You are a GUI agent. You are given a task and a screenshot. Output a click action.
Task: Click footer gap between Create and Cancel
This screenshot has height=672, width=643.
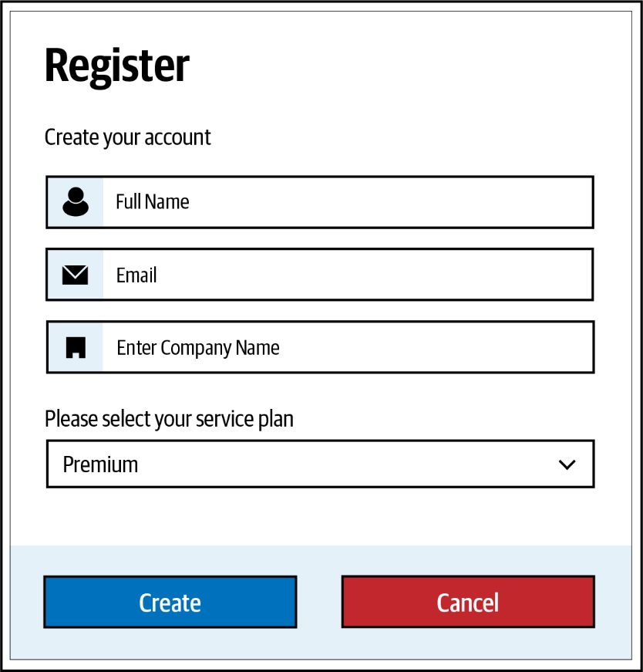319,603
